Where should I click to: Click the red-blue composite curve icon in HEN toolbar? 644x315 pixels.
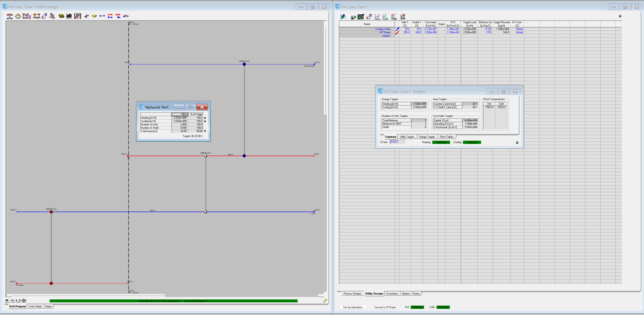(x=44, y=16)
